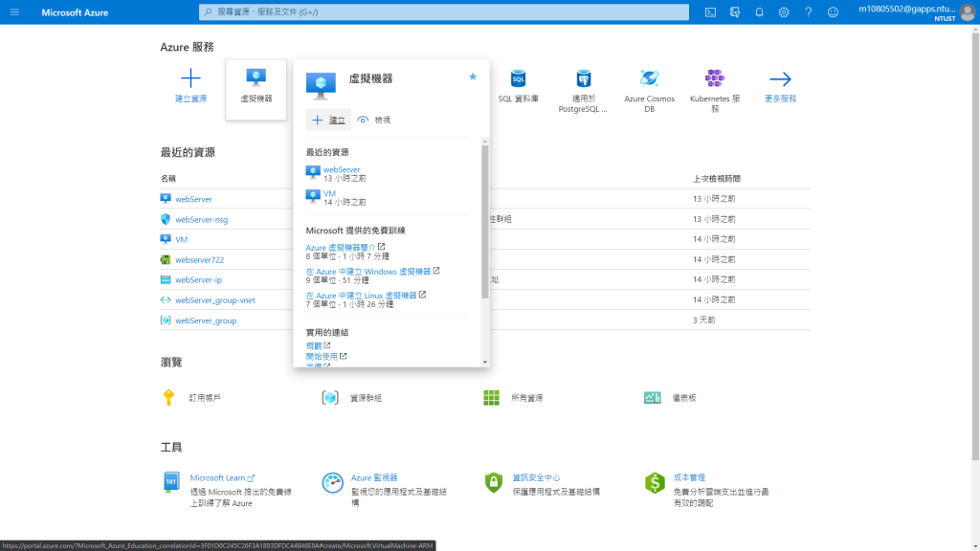Open VM in recent resources list
980x551 pixels.
coord(181,239)
